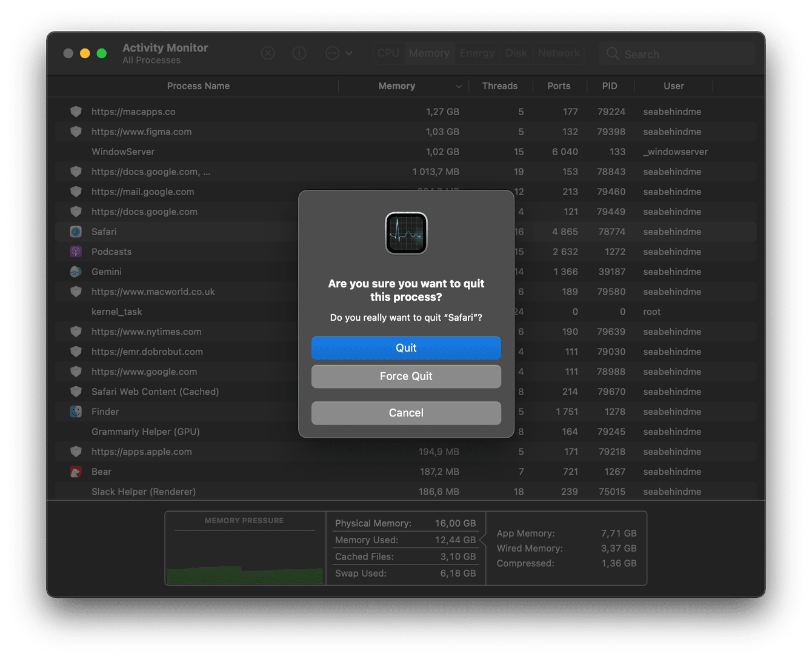This screenshot has width=812, height=659.
Task: Click shield icon beside https://www.figma.com
Action: (x=76, y=132)
